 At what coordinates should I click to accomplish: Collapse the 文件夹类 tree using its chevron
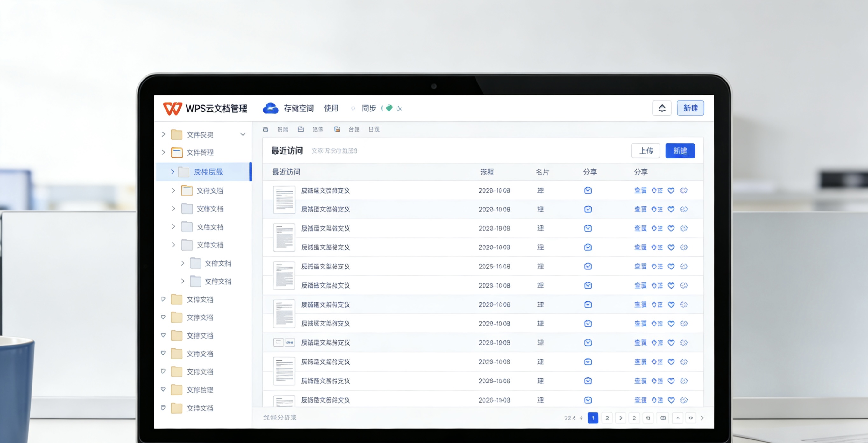pos(243,134)
